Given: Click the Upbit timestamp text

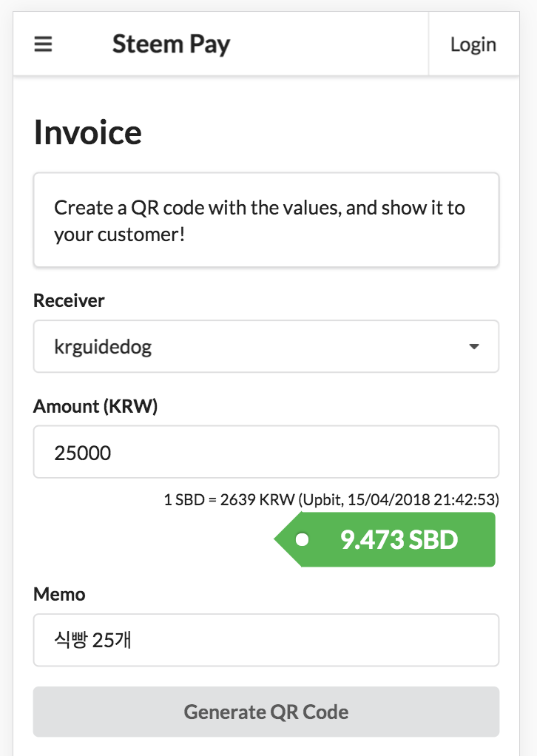Looking at the screenshot, I should (x=399, y=500).
